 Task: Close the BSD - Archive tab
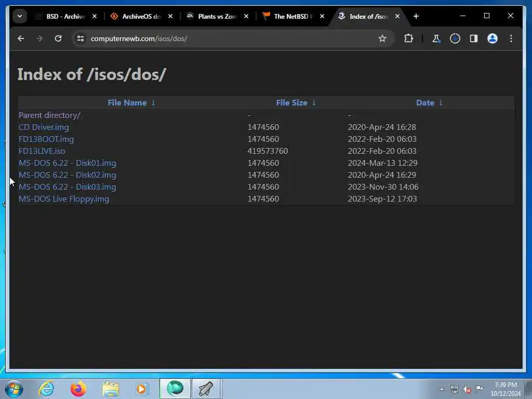(95, 16)
